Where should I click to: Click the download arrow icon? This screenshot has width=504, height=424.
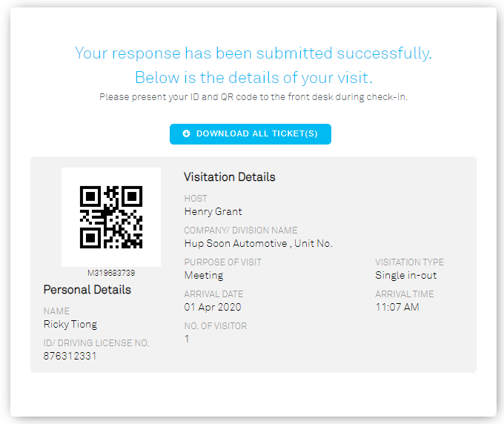[x=186, y=133]
